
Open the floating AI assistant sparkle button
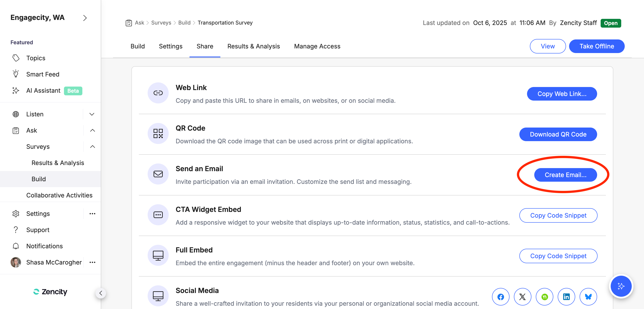coord(621,286)
